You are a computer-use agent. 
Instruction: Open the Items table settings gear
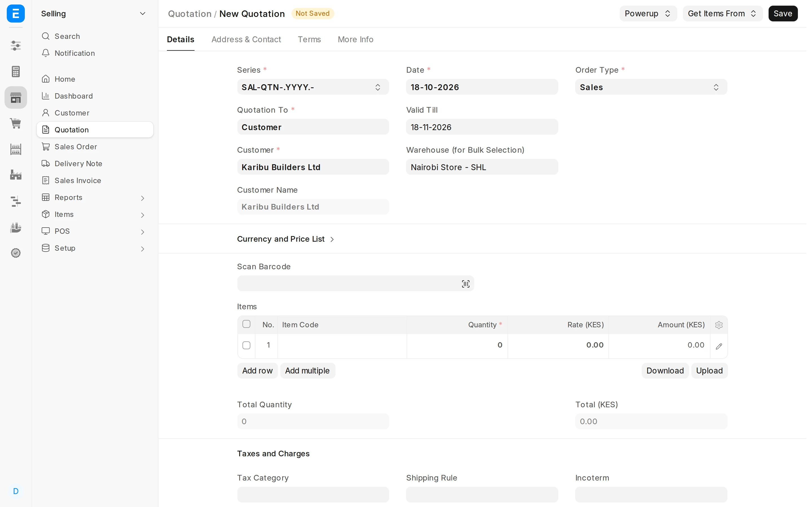[718, 324]
